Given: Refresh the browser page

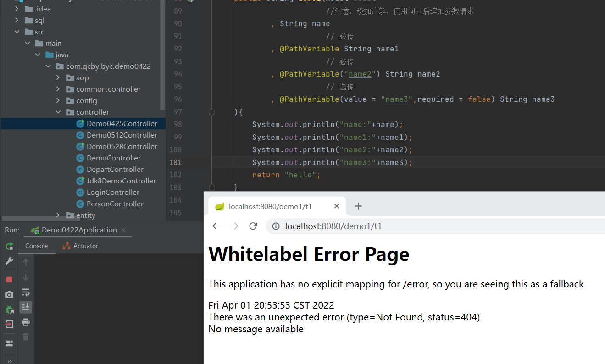Looking at the screenshot, I should (x=253, y=226).
